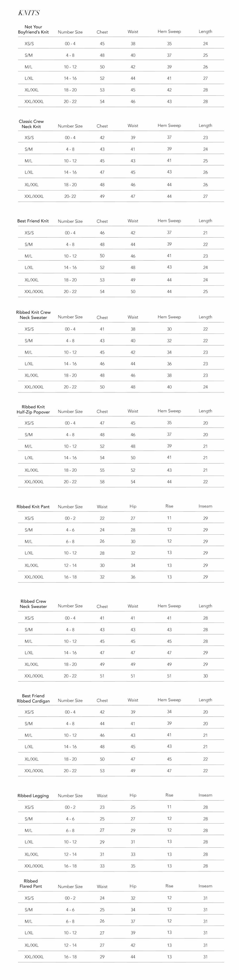Select the Rise header in Ribbed Legging table
Viewport: 239px width, 980px height.
169,795
